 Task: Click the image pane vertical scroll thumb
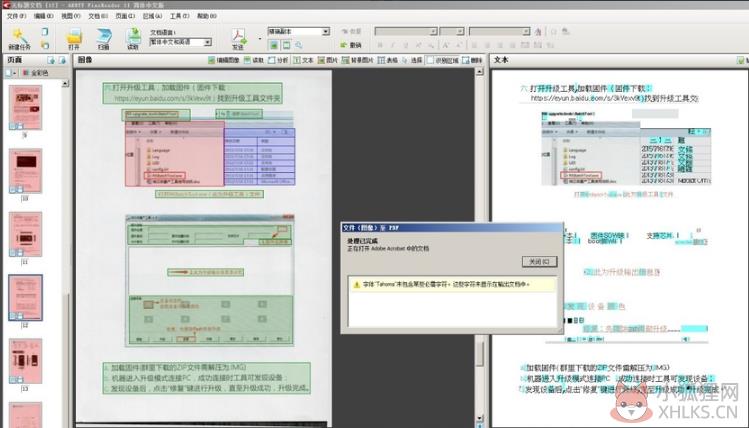480,354
